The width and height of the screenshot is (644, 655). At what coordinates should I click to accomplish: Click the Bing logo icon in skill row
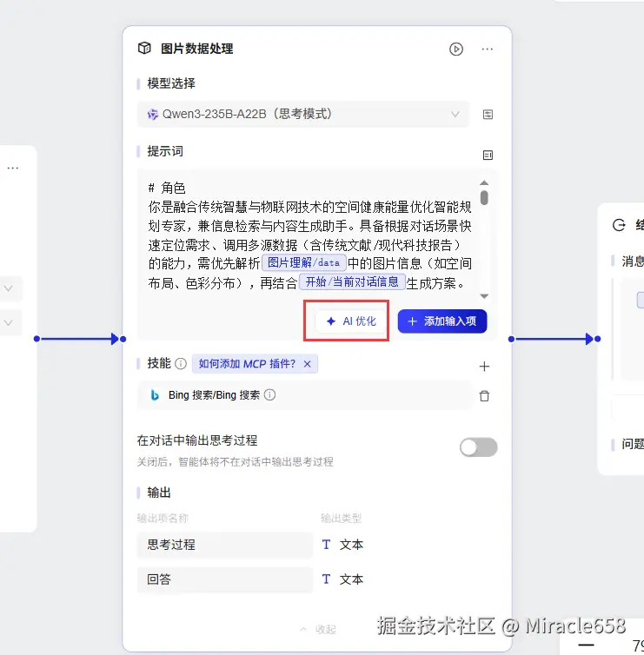(155, 394)
